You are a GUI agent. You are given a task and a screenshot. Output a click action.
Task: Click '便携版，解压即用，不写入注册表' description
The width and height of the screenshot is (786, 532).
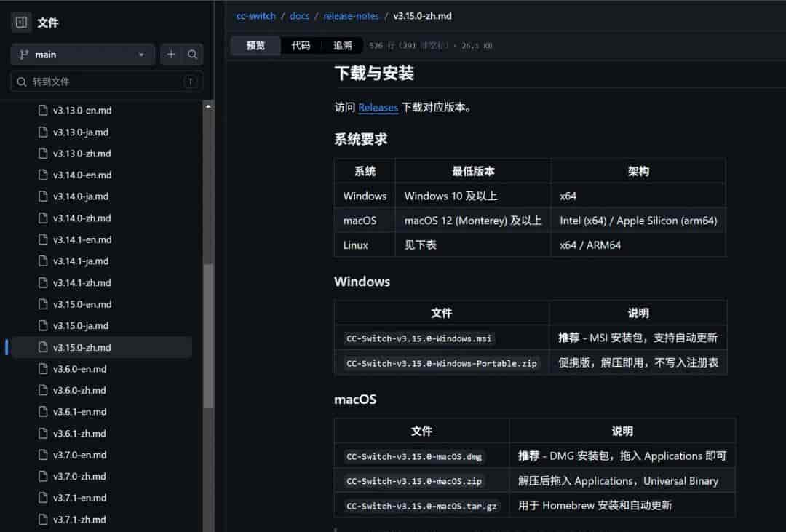coord(638,362)
